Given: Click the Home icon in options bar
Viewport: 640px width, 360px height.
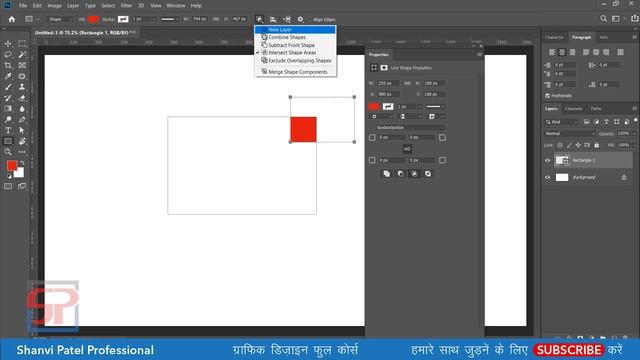Looking at the screenshot, I should tap(12, 19).
